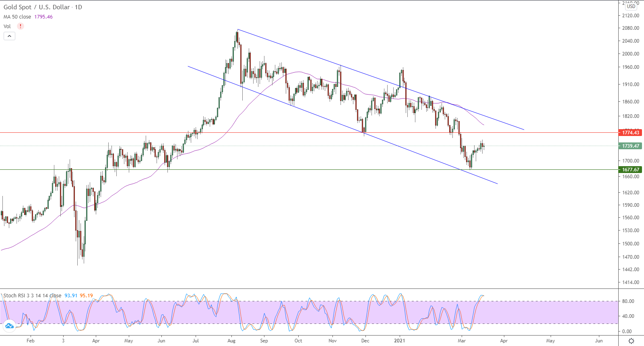Click the 1500.00 price axis label
This screenshot has height=346, width=644.
[631, 244]
